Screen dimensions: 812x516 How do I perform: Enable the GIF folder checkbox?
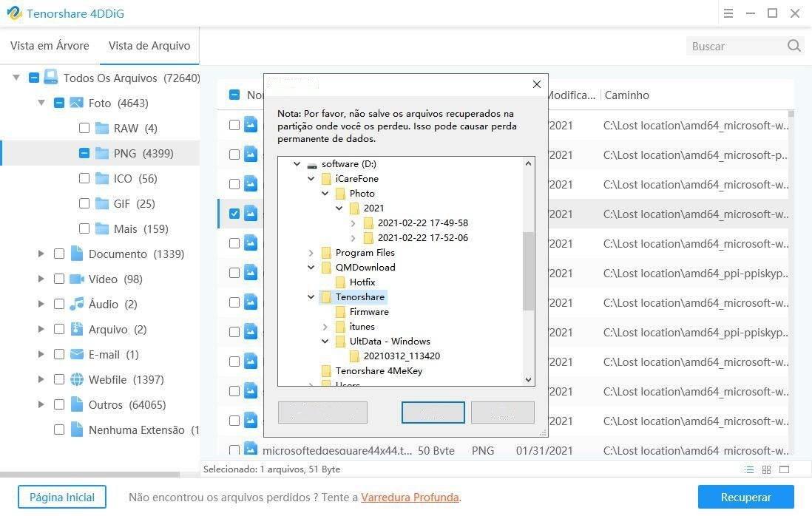pos(84,203)
